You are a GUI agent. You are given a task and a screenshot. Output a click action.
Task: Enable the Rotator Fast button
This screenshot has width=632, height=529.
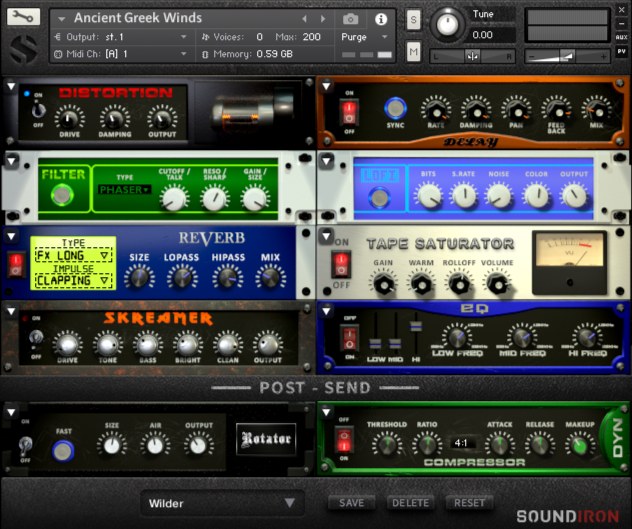tap(63, 450)
